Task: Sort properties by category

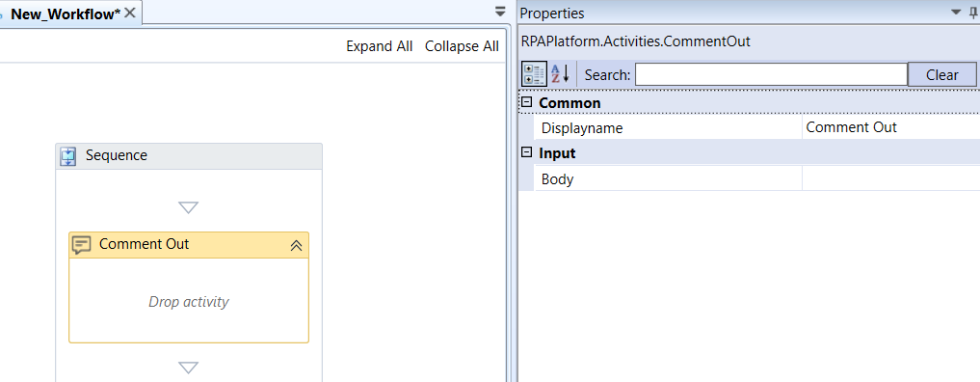Action: point(534,74)
